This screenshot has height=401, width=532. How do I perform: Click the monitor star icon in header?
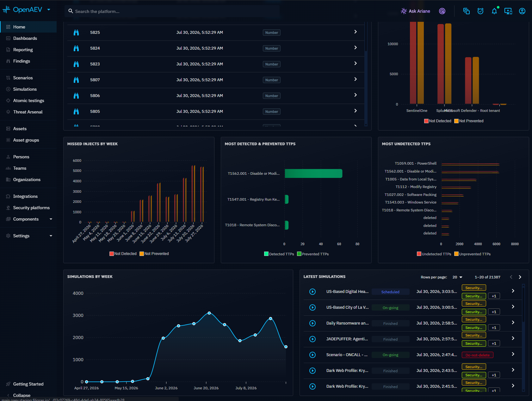508,11
